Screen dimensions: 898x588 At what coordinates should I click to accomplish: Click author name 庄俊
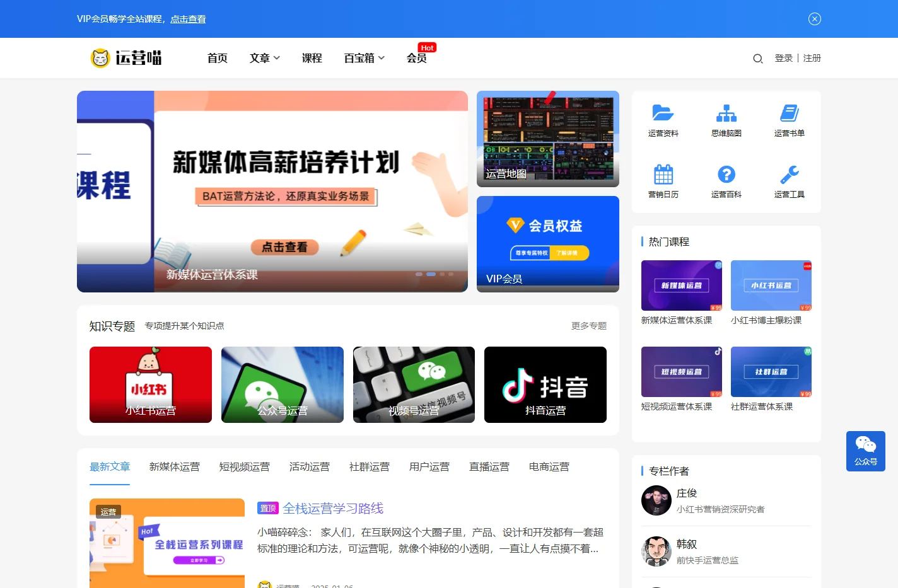[x=687, y=493]
